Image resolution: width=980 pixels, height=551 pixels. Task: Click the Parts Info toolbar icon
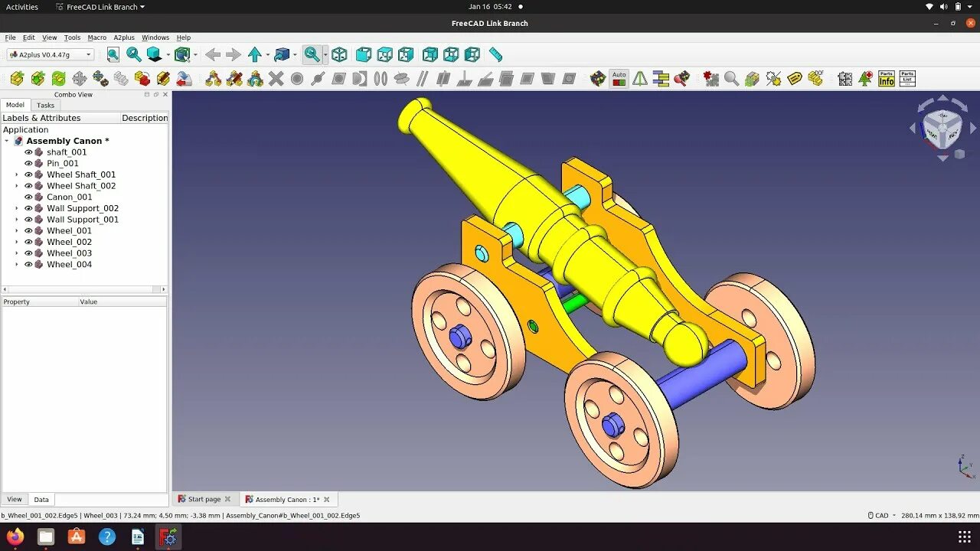click(x=886, y=78)
